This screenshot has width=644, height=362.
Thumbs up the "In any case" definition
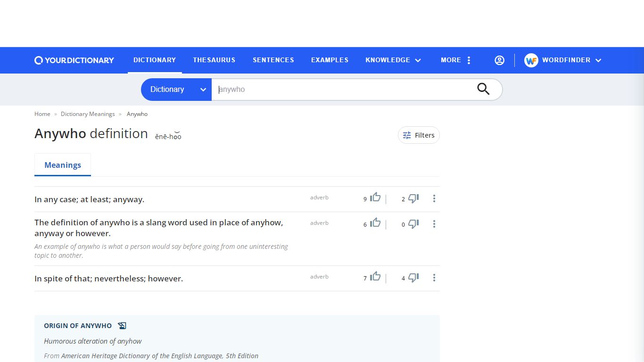point(375,197)
